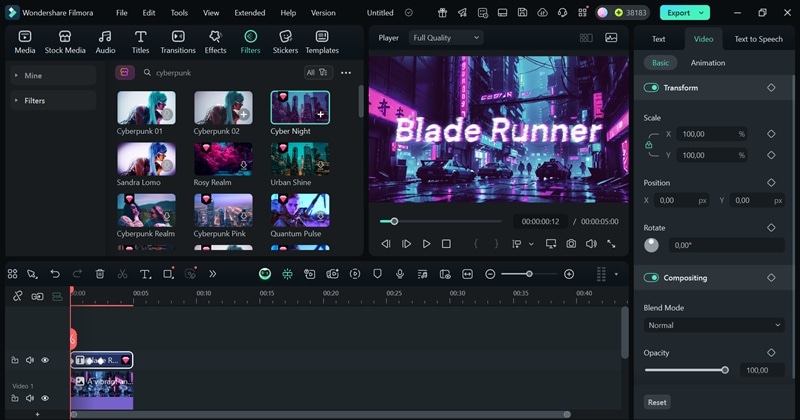800x420 pixels.
Task: Zoom out timeline with minus icon
Action: click(490, 274)
